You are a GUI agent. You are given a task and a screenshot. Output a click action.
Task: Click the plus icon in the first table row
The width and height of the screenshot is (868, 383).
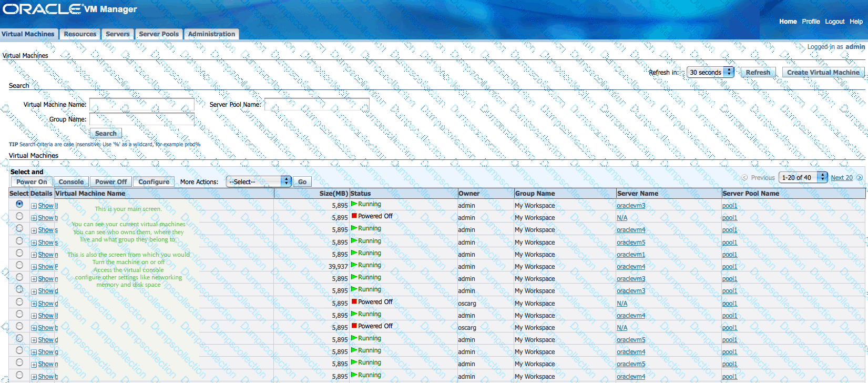click(34, 206)
